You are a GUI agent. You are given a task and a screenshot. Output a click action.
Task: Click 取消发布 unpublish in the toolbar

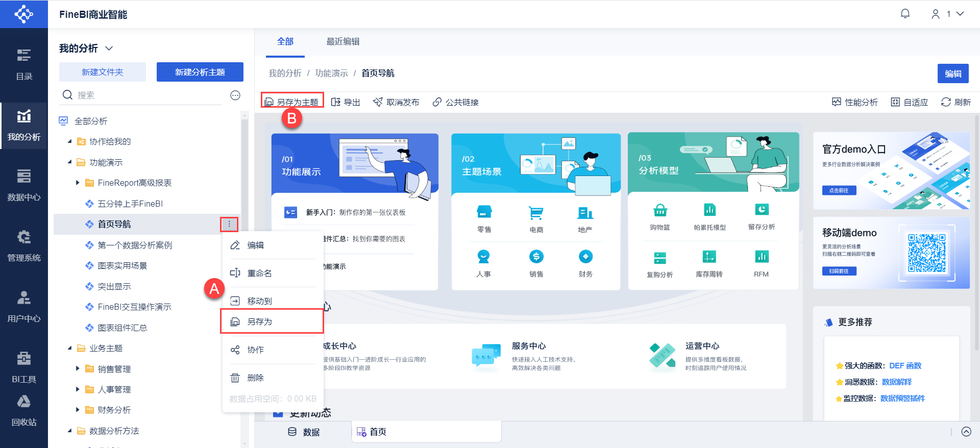coord(396,102)
